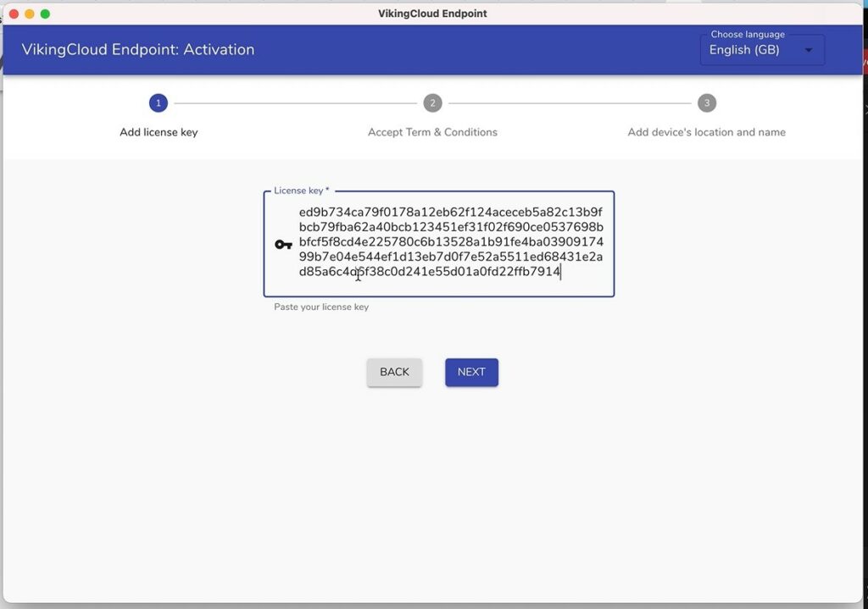
Task: Click the 'VikingCloud Endpoint' window title bar
Action: (x=432, y=14)
